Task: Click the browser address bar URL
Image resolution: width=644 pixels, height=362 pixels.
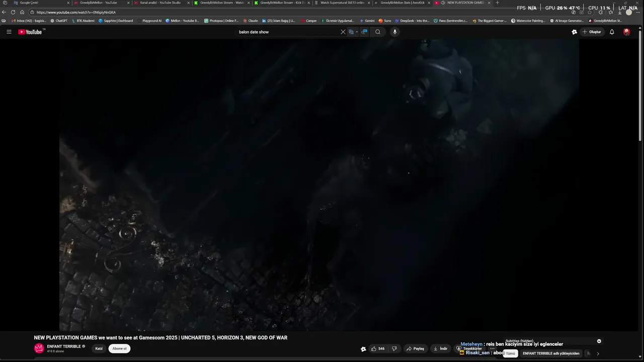Action: [76, 12]
